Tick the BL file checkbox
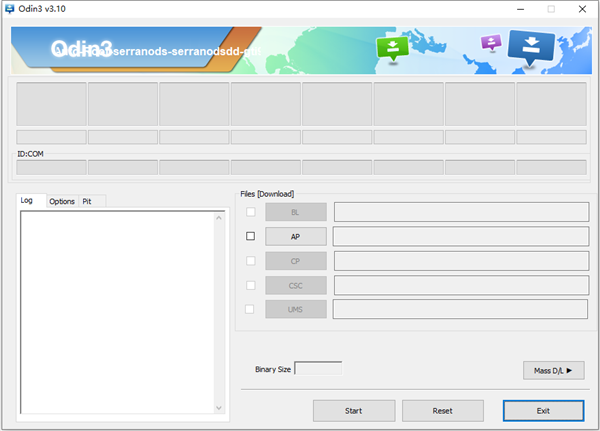The image size is (600, 431). [x=251, y=212]
